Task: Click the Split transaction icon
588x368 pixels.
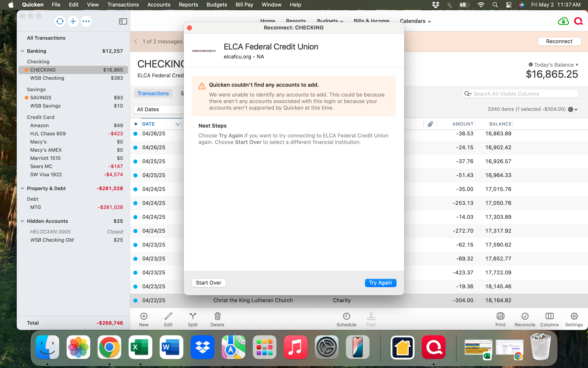Action: click(193, 316)
